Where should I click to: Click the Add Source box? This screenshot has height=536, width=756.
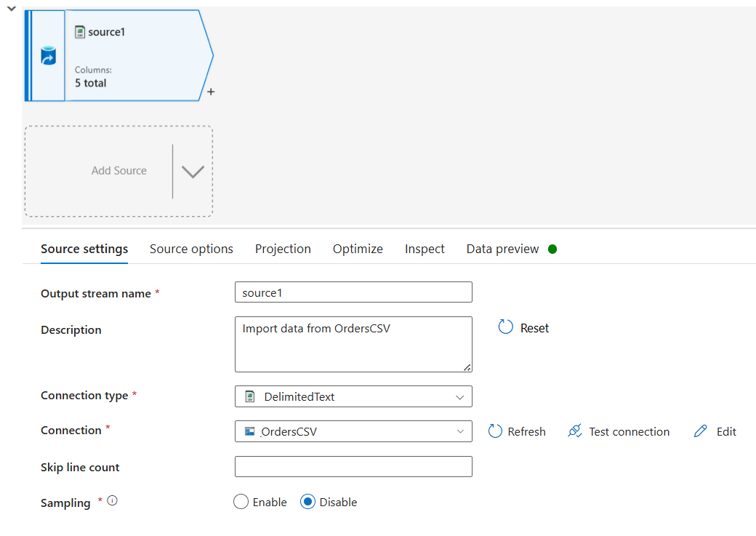pos(118,171)
